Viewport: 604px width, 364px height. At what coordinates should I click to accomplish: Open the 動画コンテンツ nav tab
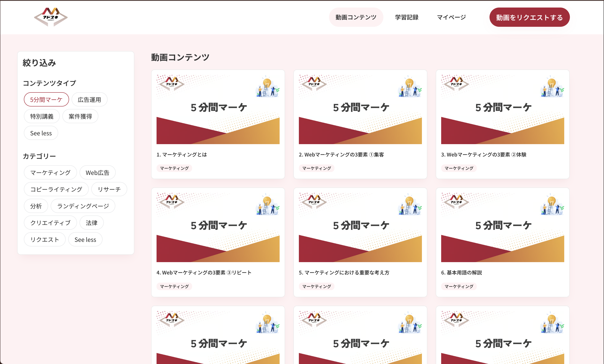coord(356,17)
